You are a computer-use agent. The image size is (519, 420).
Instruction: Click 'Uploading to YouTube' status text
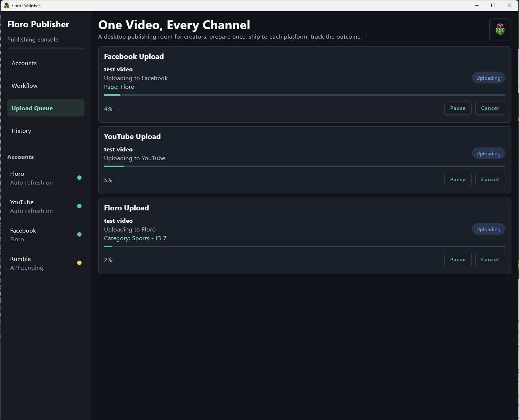tap(135, 158)
